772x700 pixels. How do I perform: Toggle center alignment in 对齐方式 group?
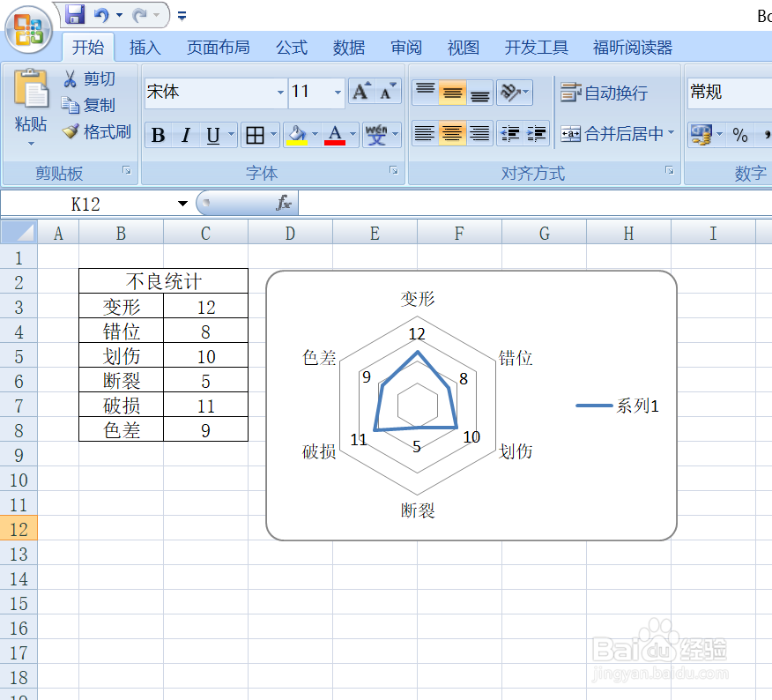pos(452,134)
